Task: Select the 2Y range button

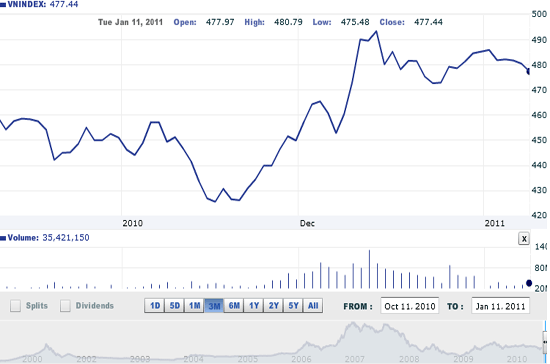Action: pyautogui.click(x=274, y=306)
